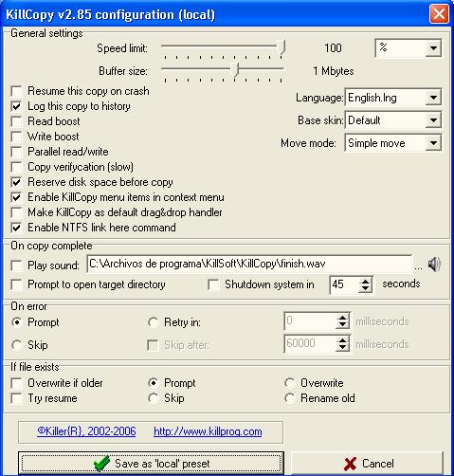The height and width of the screenshot is (476, 454).
Task: Select Rename old radio option
Action: 290,398
